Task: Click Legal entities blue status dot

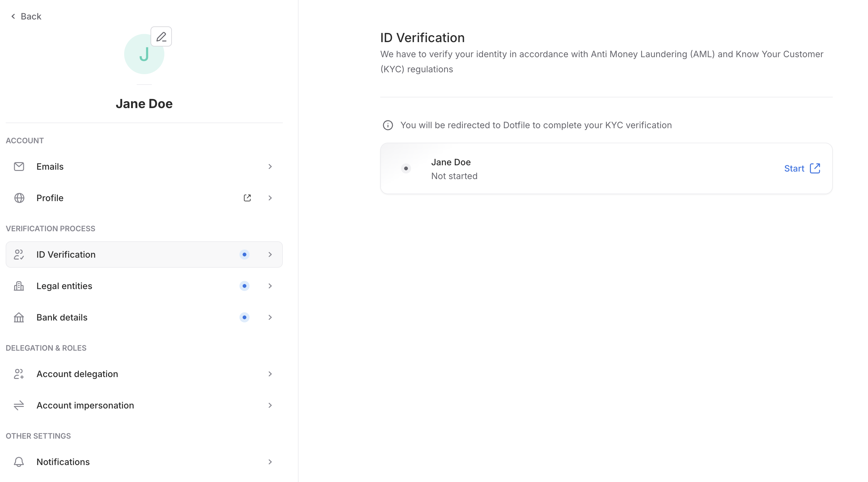Action: [x=244, y=286]
